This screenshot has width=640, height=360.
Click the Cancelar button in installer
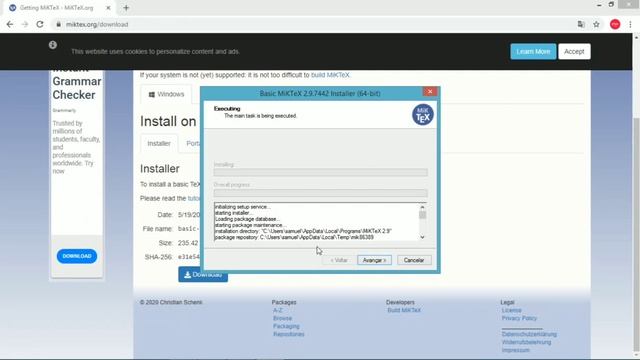tap(414, 260)
